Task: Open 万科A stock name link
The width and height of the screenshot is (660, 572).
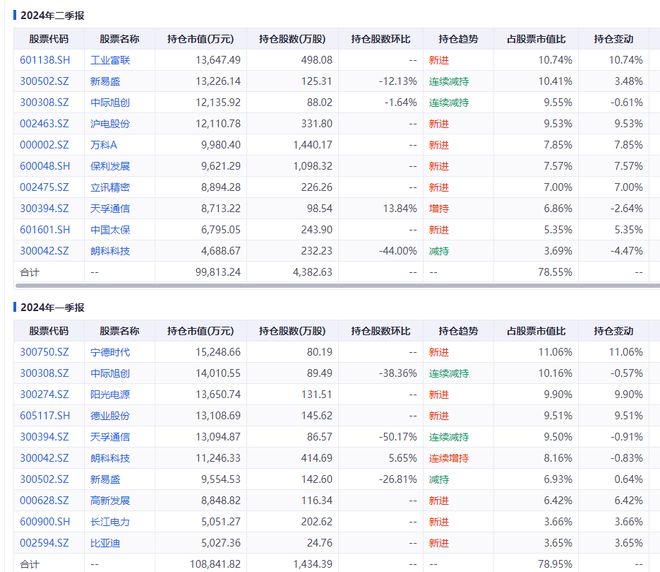Action: 104,145
